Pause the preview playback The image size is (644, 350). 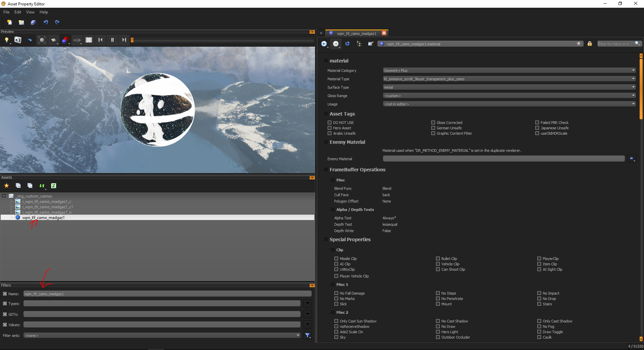pos(112,40)
